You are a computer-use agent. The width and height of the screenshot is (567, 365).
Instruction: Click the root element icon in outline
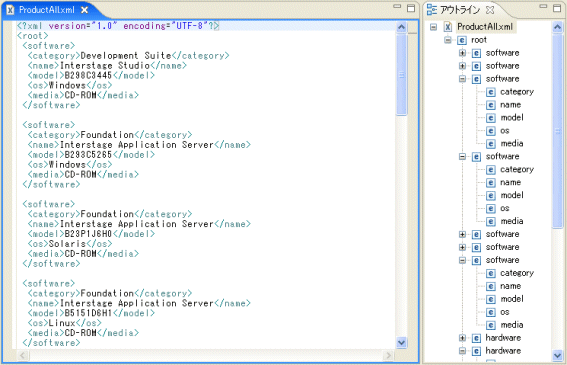pyautogui.click(x=462, y=40)
